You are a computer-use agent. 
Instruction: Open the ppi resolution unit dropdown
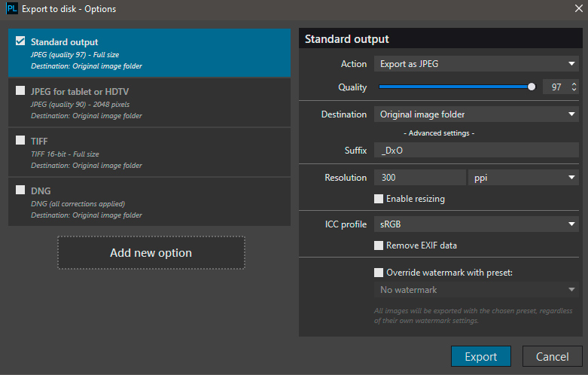(522, 177)
